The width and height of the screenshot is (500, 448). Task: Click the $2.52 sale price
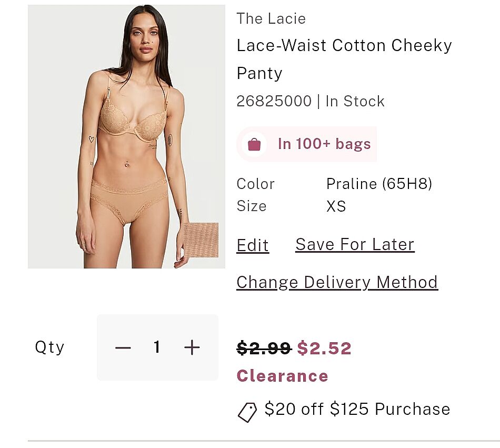coord(324,348)
